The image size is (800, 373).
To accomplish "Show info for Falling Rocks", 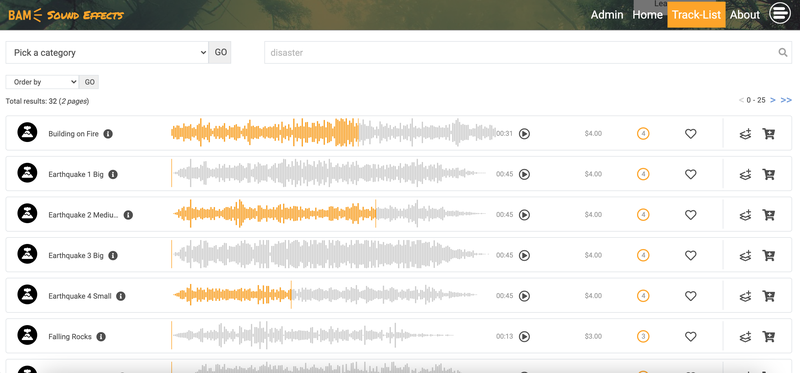I will coord(101,337).
